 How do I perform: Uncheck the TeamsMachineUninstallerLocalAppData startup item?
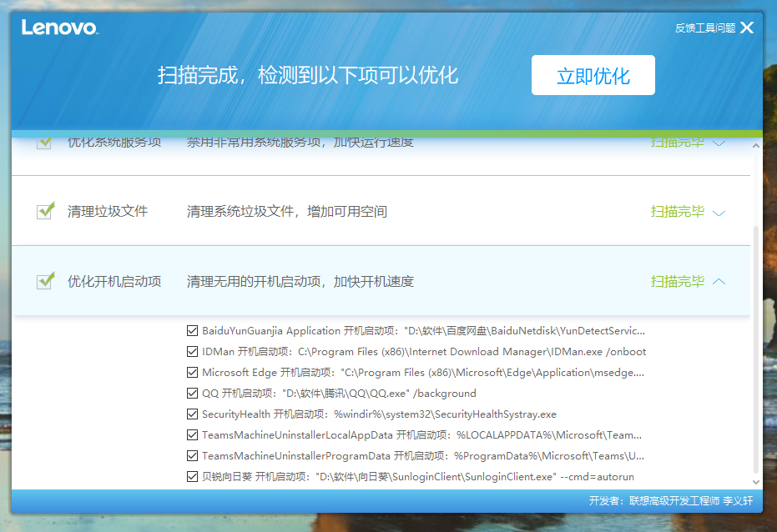point(192,434)
